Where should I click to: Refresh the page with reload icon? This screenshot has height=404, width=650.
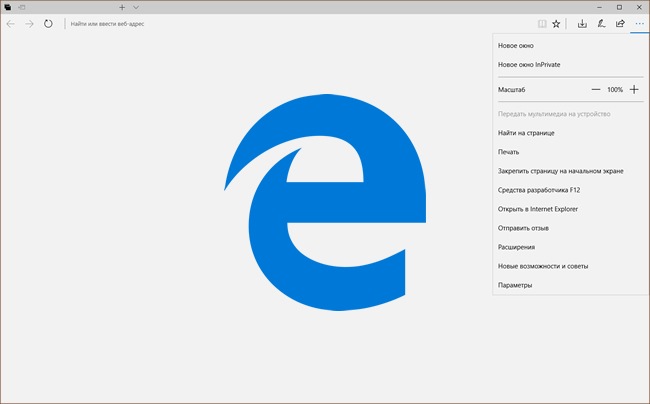[48, 24]
